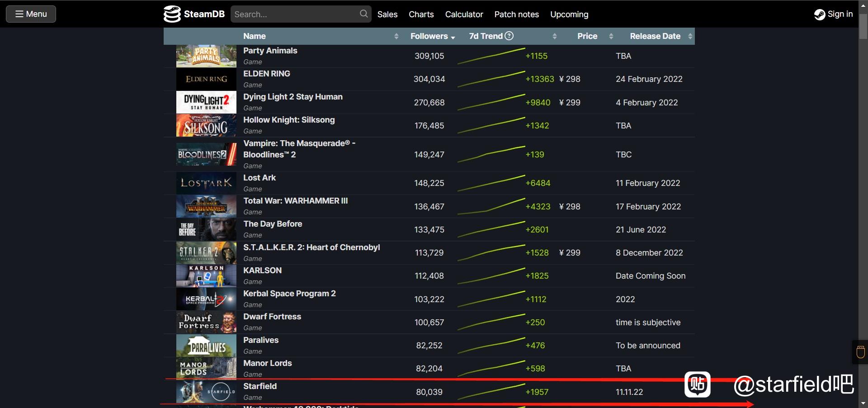
Task: Open The Day Before title link
Action: tap(273, 224)
